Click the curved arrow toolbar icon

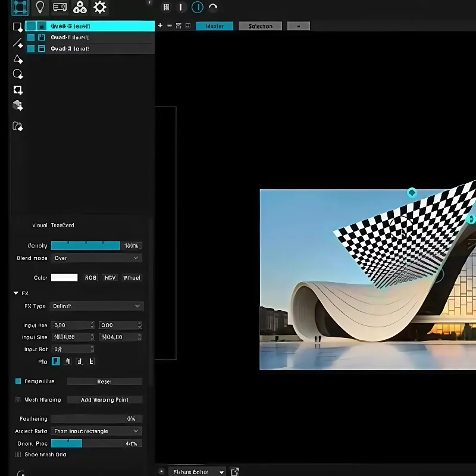(213, 7)
